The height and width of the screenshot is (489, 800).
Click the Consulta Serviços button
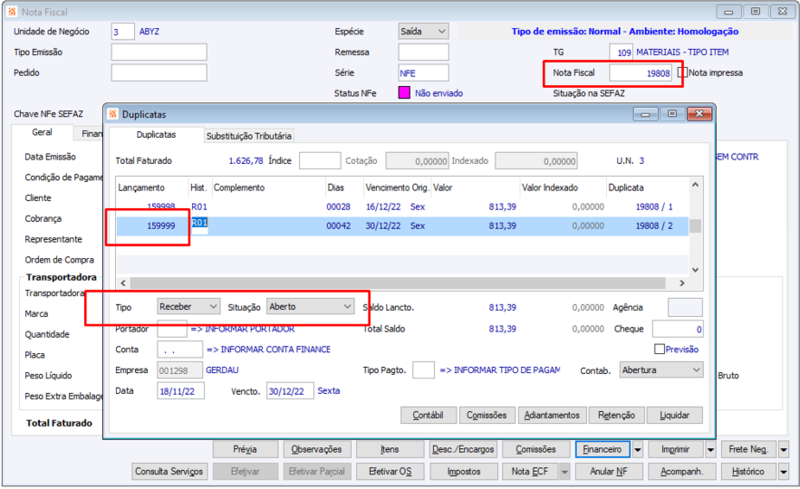click(x=169, y=472)
